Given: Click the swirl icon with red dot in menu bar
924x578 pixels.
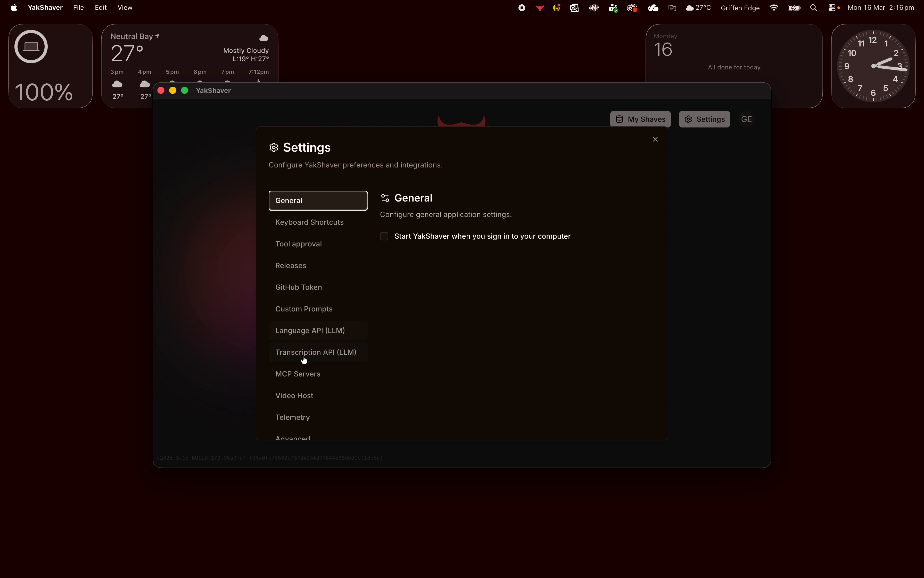Looking at the screenshot, I should (x=632, y=8).
